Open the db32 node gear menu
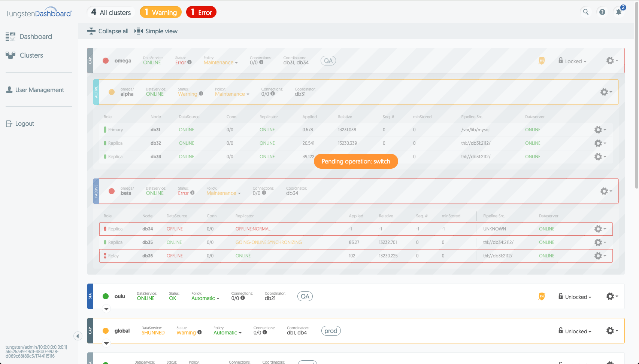 (600, 143)
